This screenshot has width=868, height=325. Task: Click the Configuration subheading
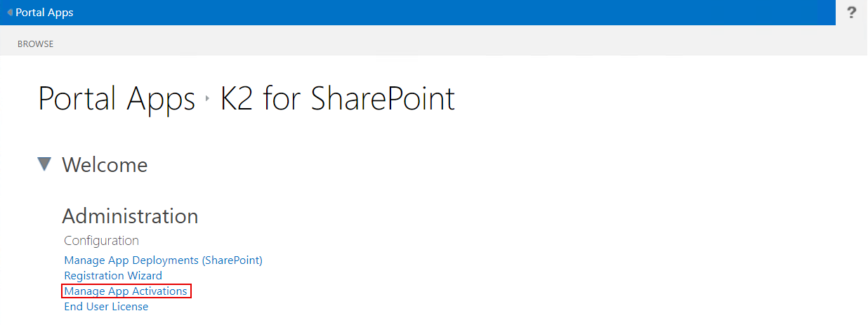click(101, 241)
